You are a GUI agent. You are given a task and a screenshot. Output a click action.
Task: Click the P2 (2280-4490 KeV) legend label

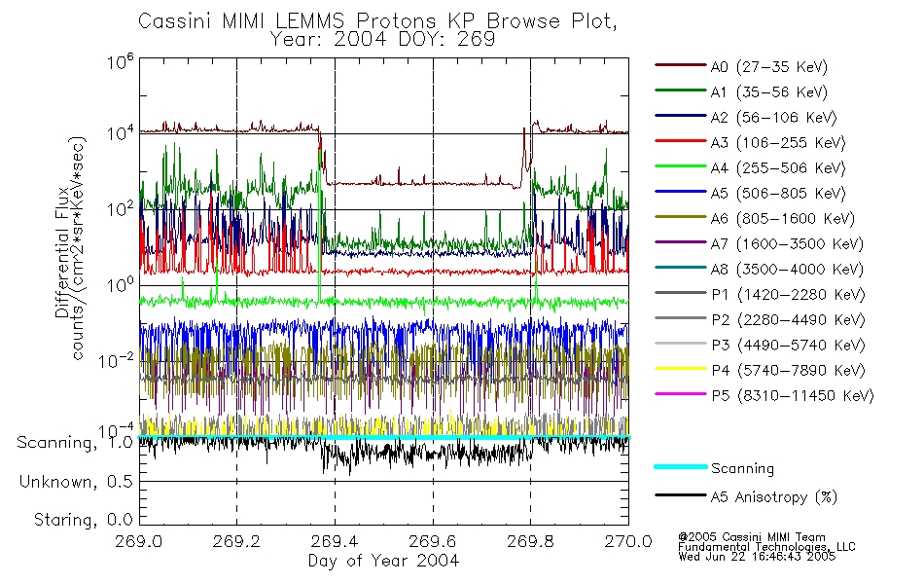788,321
